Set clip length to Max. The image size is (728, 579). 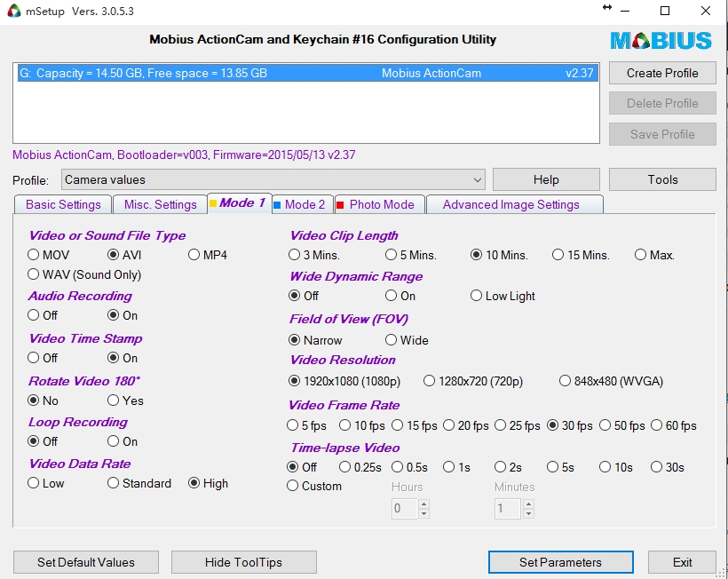click(654, 255)
